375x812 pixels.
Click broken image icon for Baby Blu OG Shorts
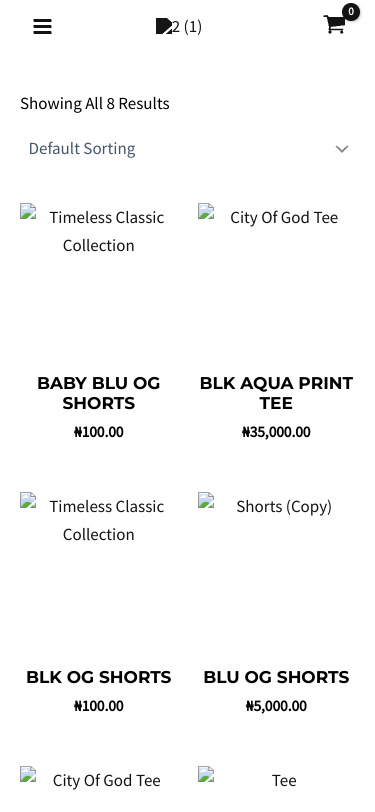point(28,212)
